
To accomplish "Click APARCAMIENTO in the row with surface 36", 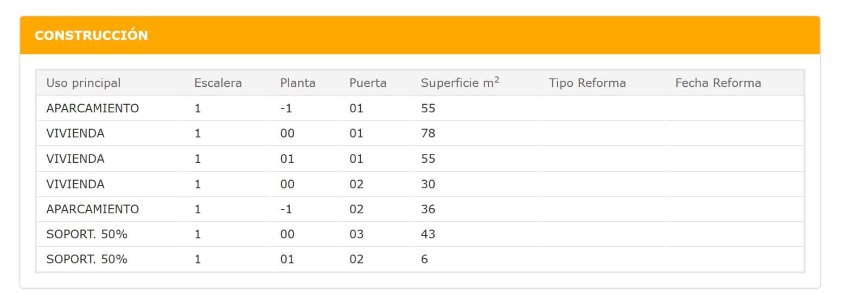I will coord(93,209).
